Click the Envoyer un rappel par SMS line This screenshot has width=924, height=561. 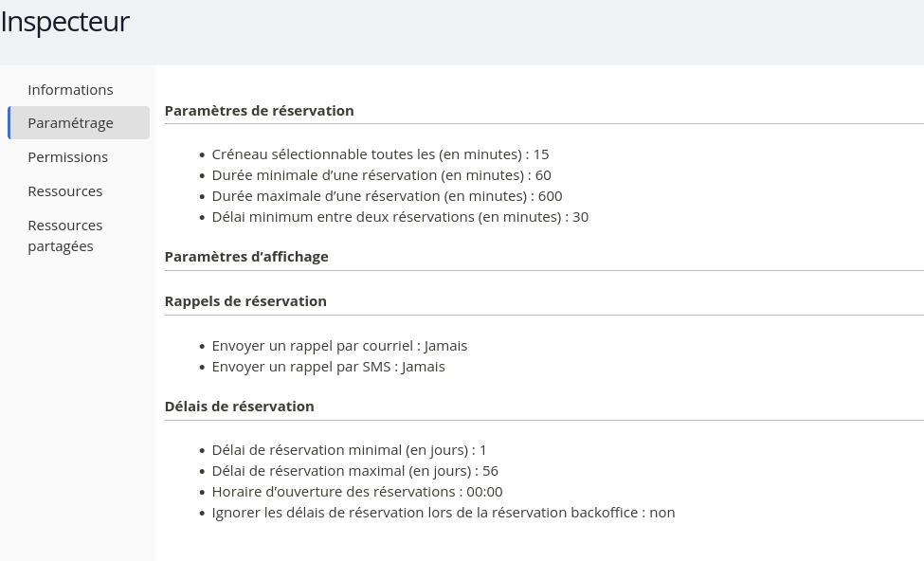[328, 366]
